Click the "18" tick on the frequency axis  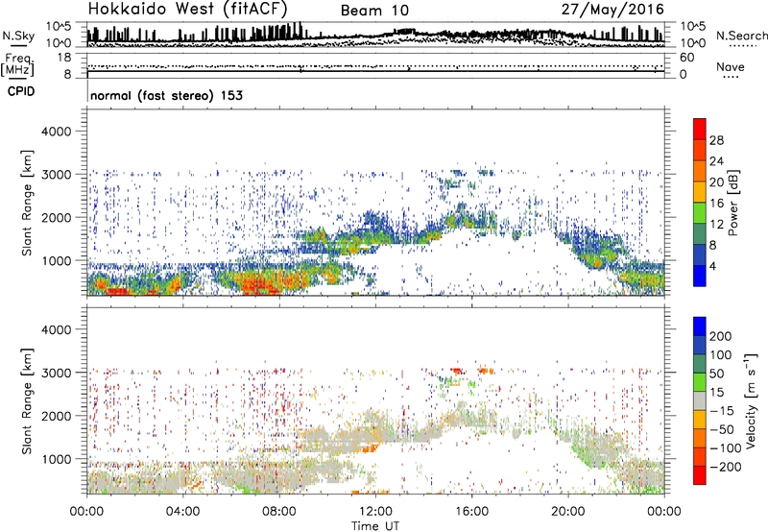pyautogui.click(x=64, y=58)
